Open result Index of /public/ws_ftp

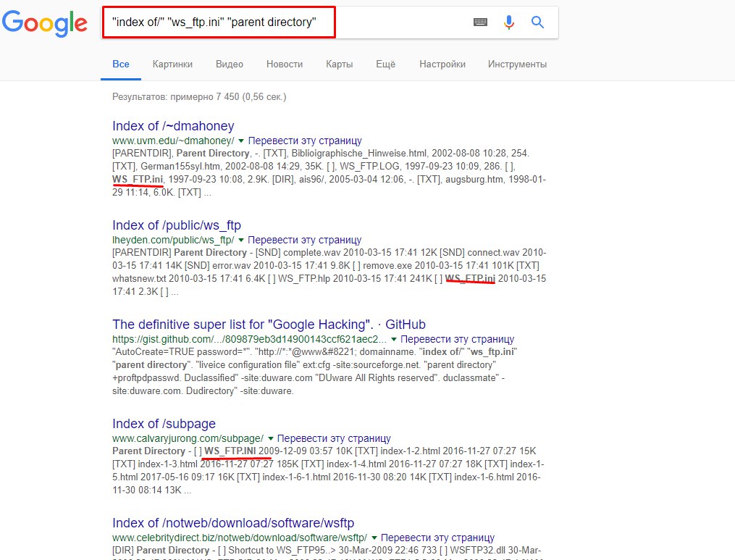click(176, 225)
